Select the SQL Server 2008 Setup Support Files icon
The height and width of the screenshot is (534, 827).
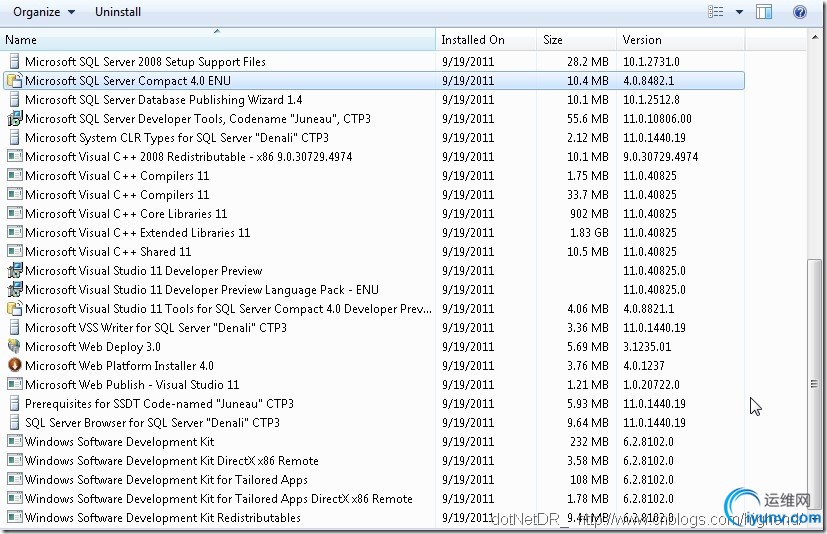[15, 61]
